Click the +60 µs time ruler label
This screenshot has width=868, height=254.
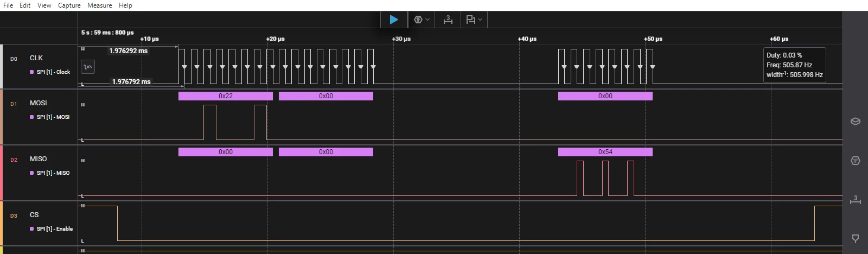pyautogui.click(x=778, y=39)
